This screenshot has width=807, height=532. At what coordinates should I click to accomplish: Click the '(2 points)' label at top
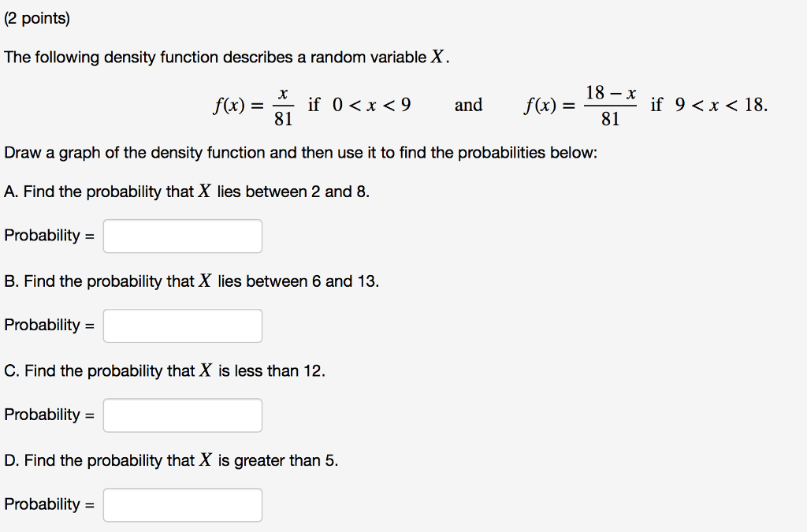pyautogui.click(x=37, y=17)
